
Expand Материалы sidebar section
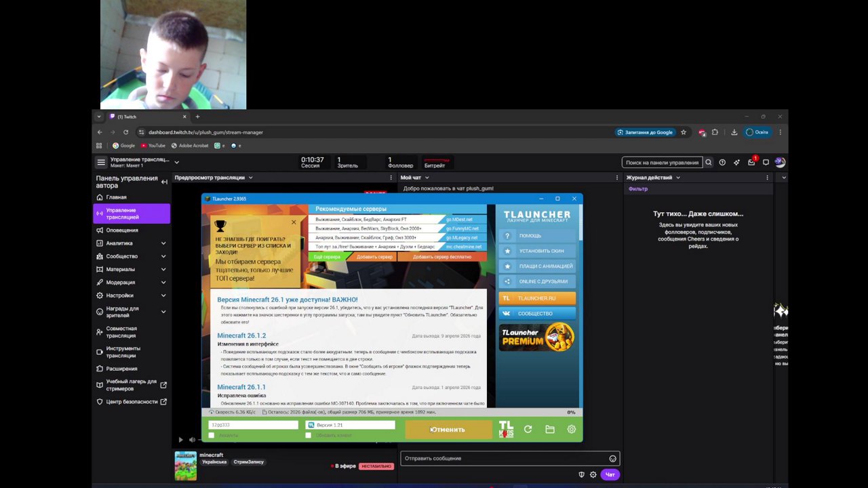pyautogui.click(x=163, y=269)
